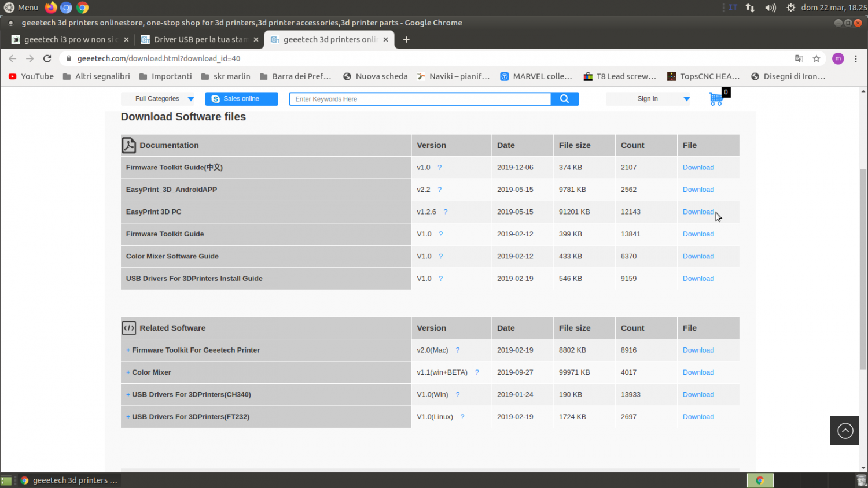Click the translate page icon in address bar
The width and height of the screenshot is (868, 488).
(799, 58)
